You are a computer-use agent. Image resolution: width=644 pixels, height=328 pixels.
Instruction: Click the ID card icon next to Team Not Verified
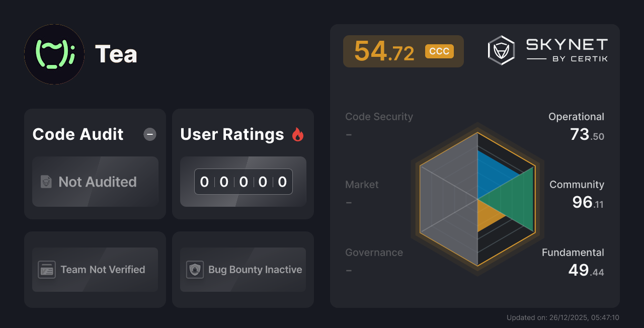[x=47, y=270]
